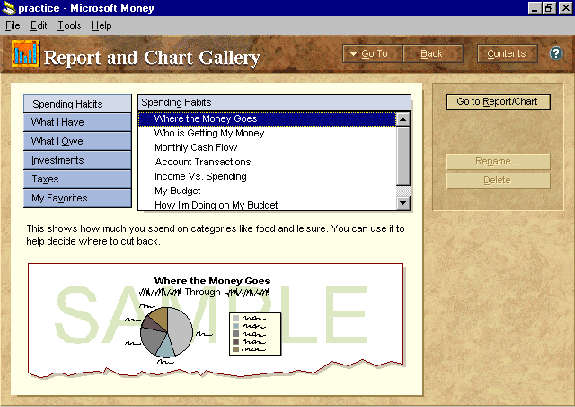Open help with the question mark icon
The width and height of the screenshot is (575, 407).
[556, 54]
